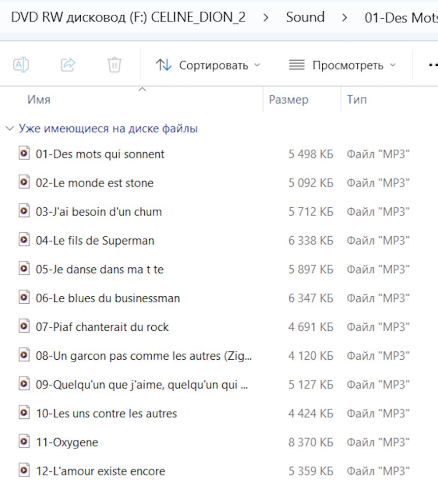Select file name 10-Les uns contre les autres
The width and height of the screenshot is (438, 504).
click(106, 413)
